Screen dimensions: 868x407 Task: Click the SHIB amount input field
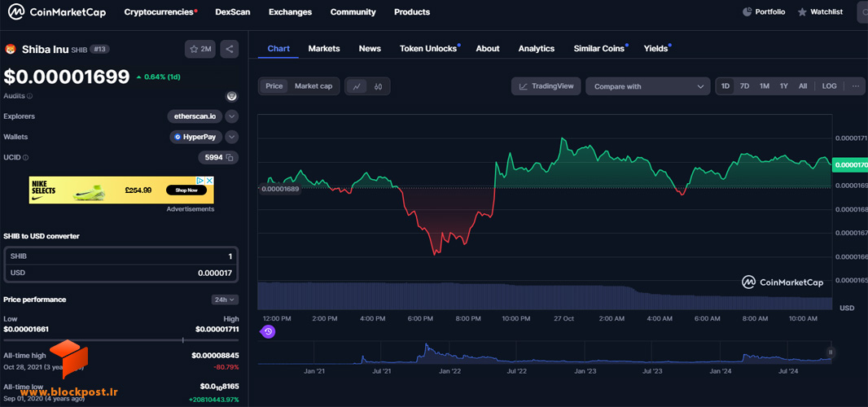coord(121,256)
